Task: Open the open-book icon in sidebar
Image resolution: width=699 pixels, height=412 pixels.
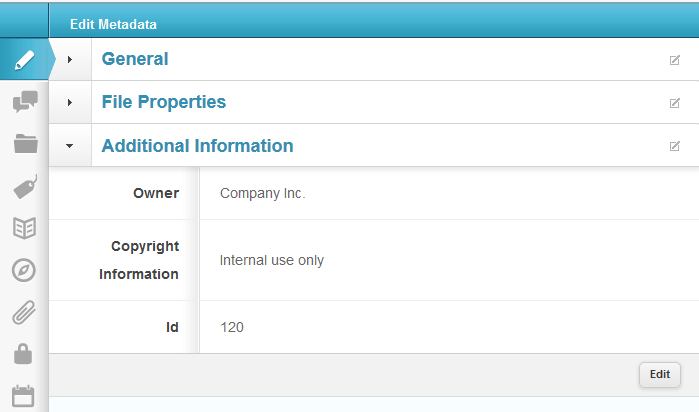Action: click(25, 228)
